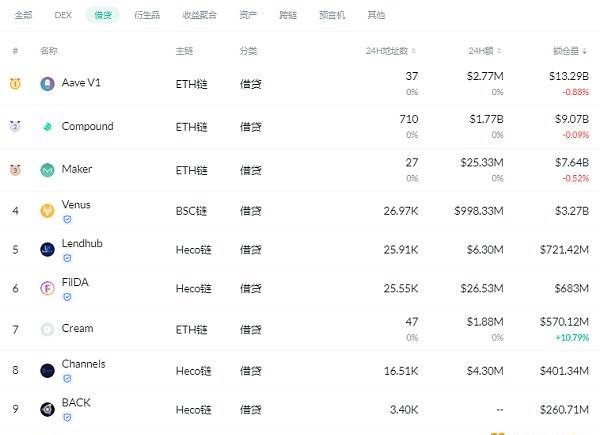Sort by 24H地址数 column arrow
600x435 pixels.
pos(414,51)
